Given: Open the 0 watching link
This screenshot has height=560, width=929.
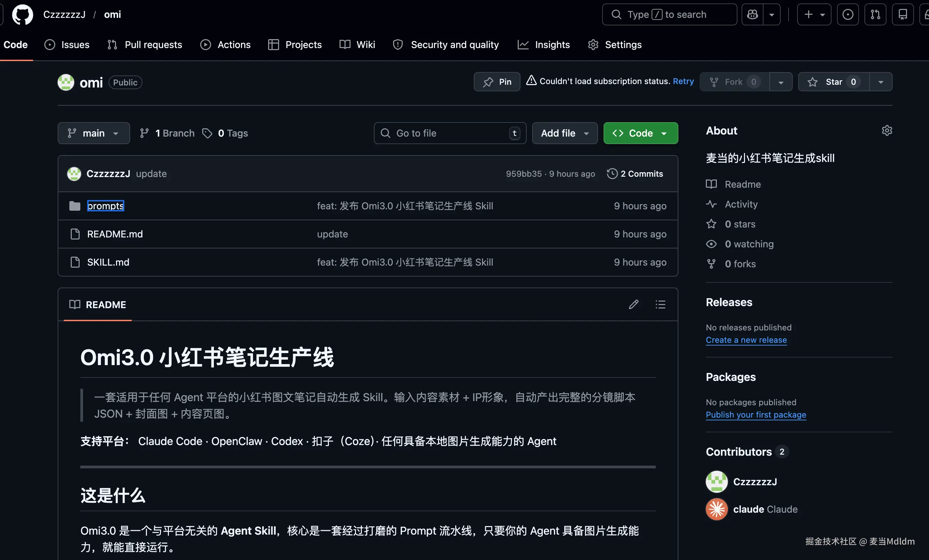Looking at the screenshot, I should pyautogui.click(x=749, y=244).
